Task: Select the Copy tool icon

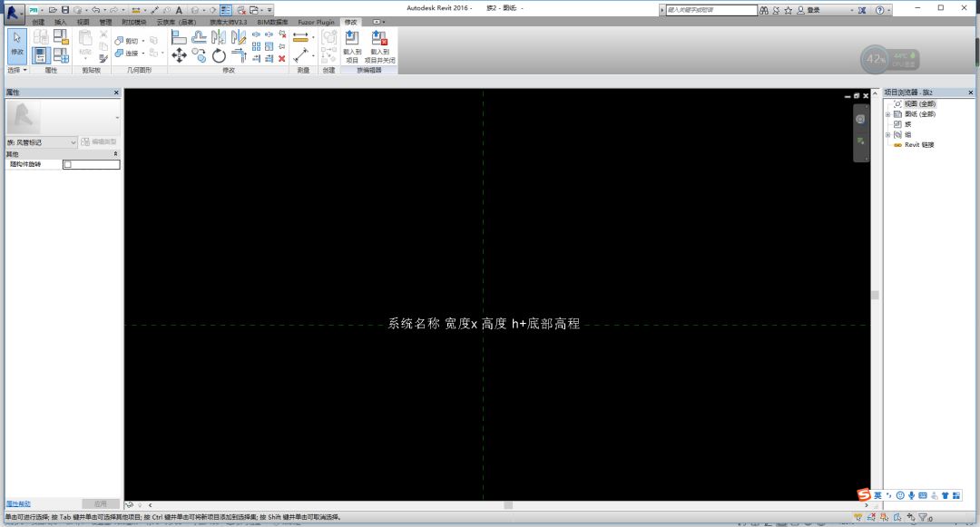Action: coord(199,55)
